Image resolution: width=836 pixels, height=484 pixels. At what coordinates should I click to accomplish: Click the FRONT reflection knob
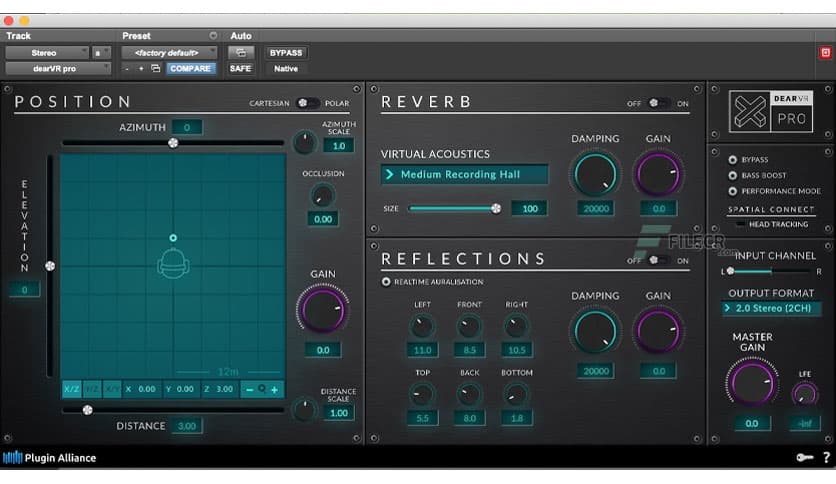[469, 327]
